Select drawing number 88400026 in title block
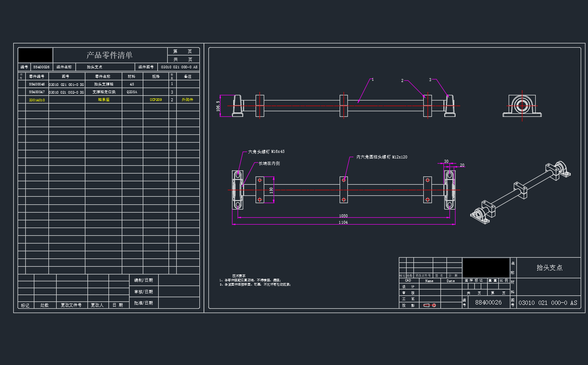Image resolution: width=588 pixels, height=365 pixels. coord(488,302)
